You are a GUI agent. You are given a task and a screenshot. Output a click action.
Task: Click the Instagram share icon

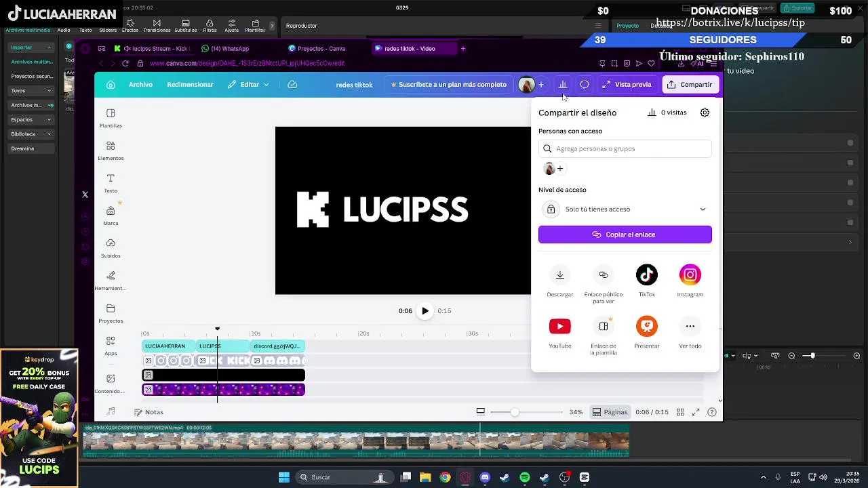coord(690,274)
